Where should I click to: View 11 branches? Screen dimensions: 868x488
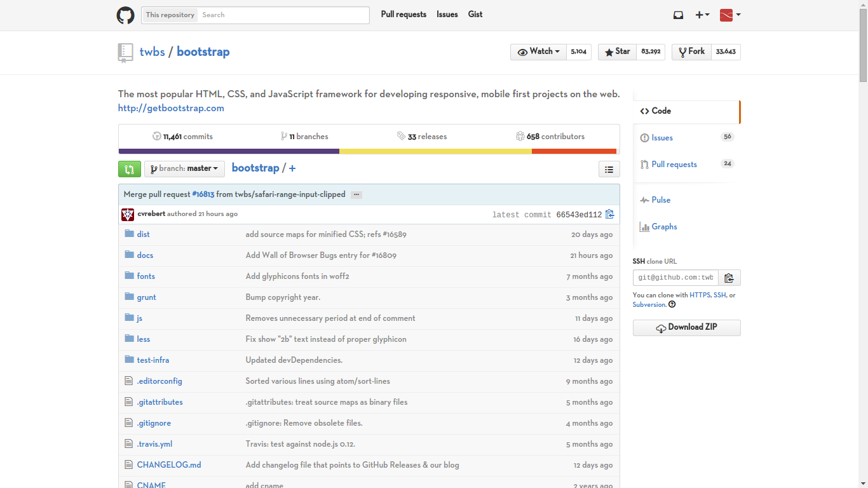[304, 137]
